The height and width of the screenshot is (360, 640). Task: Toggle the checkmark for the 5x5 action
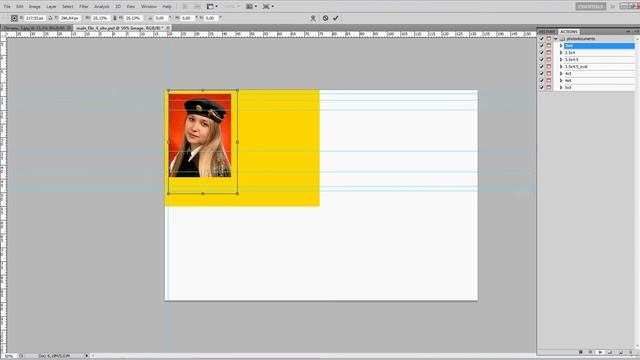point(542,87)
